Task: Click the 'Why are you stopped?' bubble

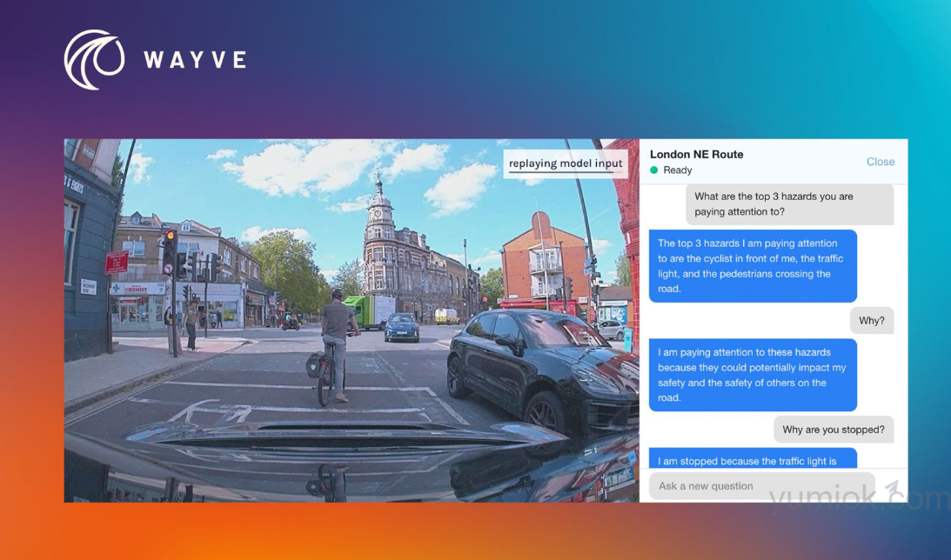Action: [x=833, y=430]
